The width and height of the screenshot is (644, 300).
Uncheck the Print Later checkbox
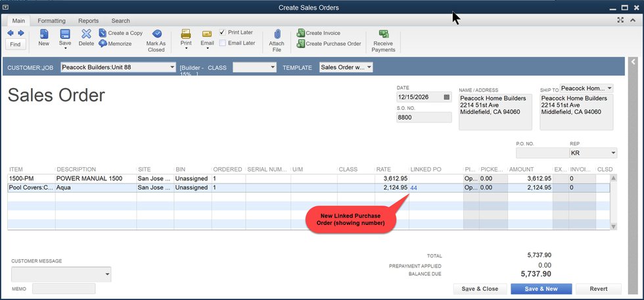(x=223, y=32)
